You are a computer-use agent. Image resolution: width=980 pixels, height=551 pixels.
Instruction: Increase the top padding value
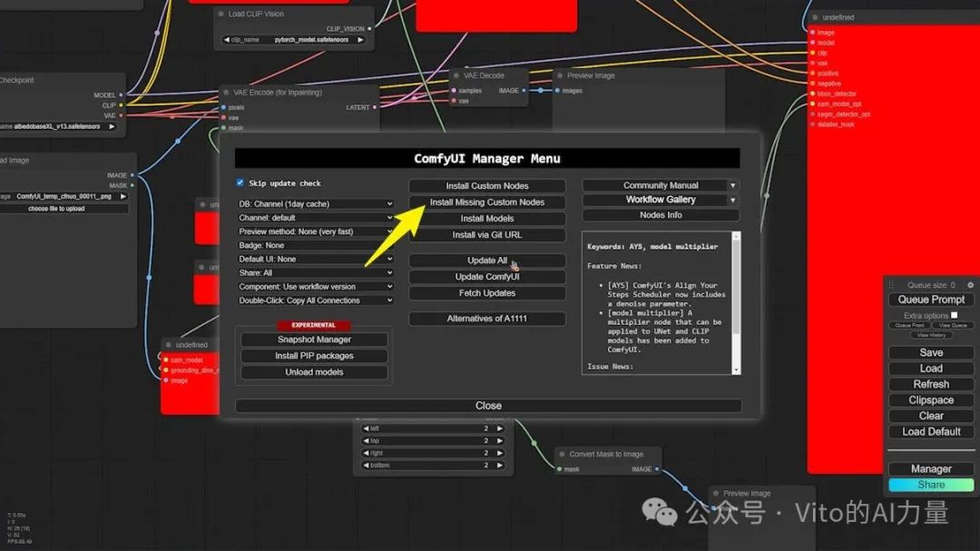click(x=500, y=441)
